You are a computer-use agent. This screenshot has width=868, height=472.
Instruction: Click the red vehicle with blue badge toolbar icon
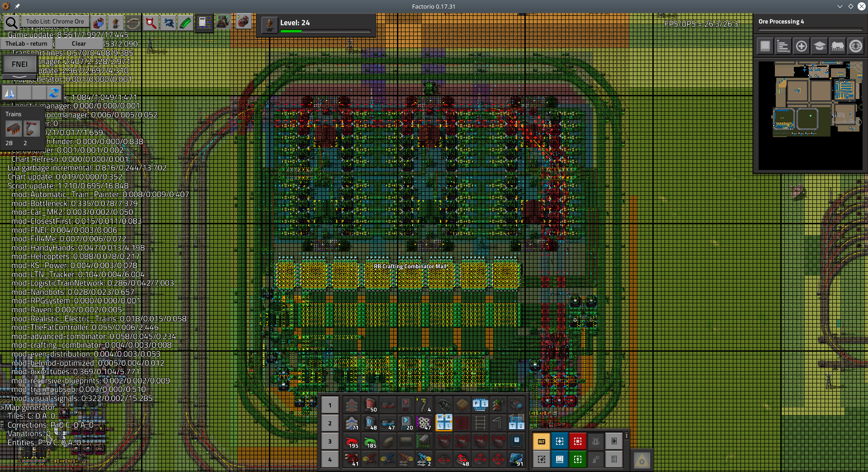98,23
